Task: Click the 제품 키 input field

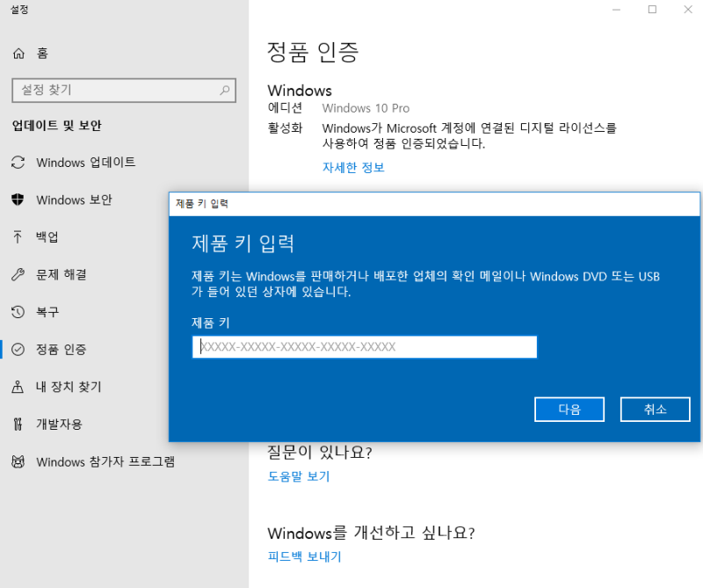Action: pyautogui.click(x=365, y=346)
